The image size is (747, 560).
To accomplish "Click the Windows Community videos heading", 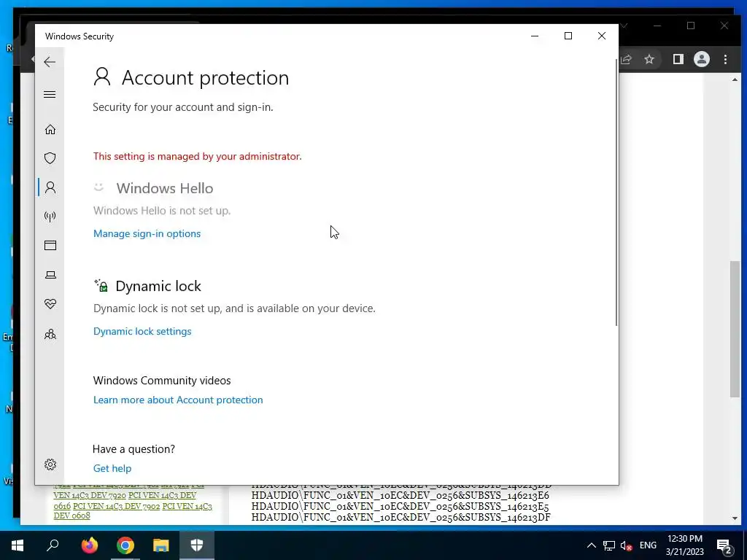I will (x=161, y=381).
